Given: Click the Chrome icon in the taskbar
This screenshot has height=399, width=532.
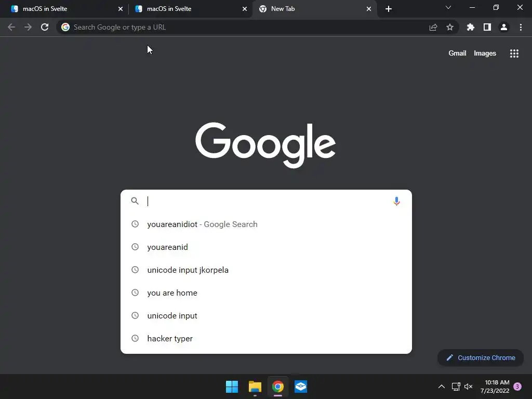Looking at the screenshot, I should (x=278, y=387).
